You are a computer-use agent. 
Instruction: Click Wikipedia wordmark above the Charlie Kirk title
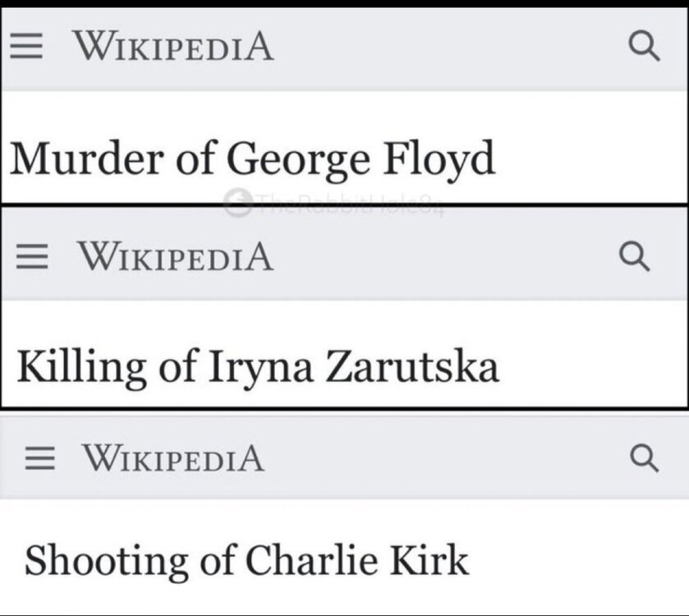173,457
